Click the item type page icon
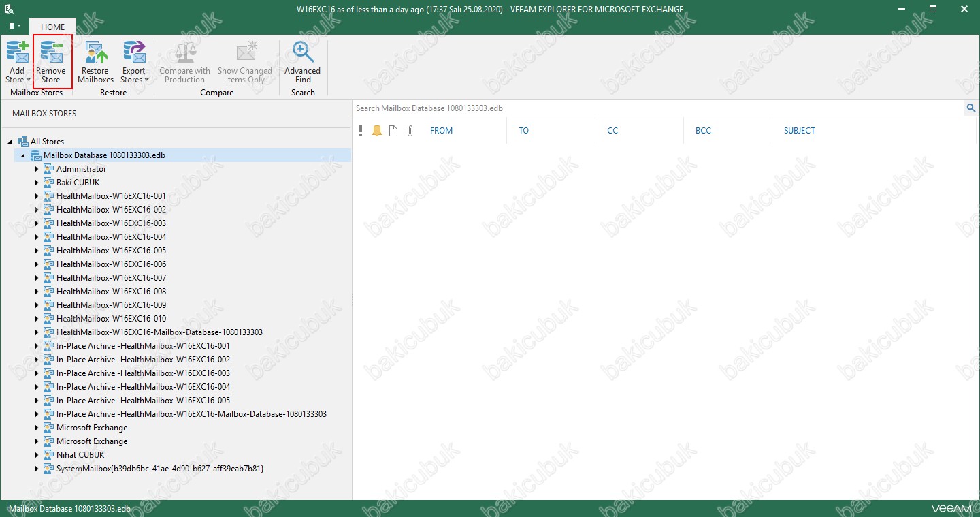 click(393, 131)
